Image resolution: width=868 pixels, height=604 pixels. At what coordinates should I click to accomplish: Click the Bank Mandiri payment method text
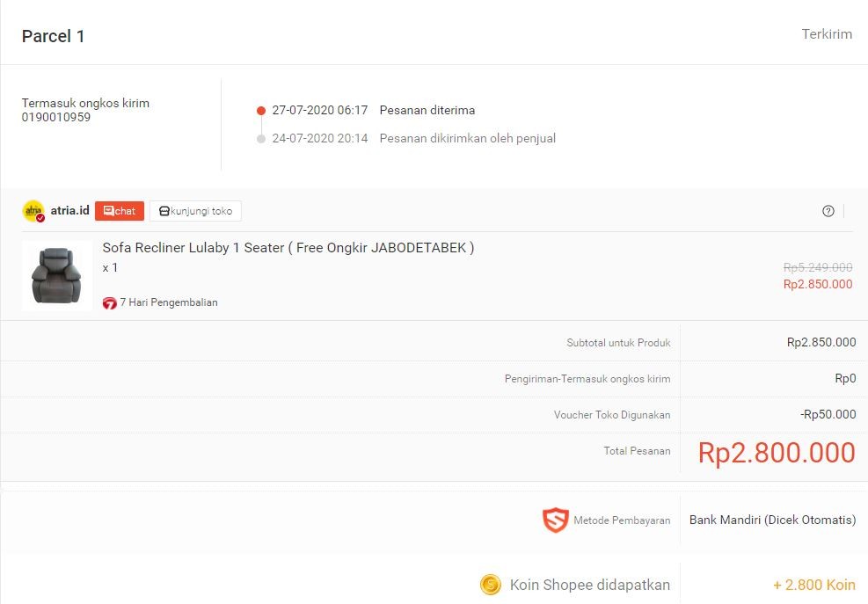pos(772,520)
